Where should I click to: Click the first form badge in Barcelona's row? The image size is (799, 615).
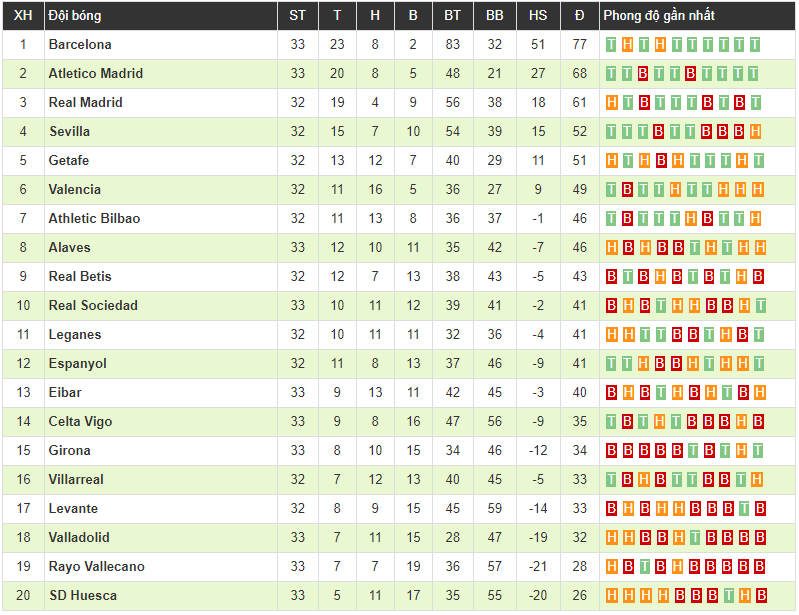tap(612, 45)
